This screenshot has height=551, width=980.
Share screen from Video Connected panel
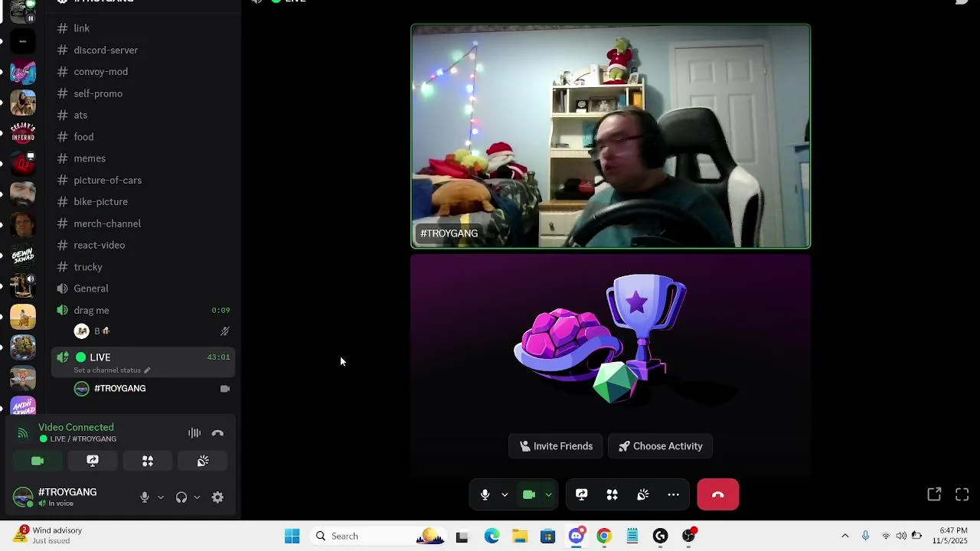coord(93,461)
